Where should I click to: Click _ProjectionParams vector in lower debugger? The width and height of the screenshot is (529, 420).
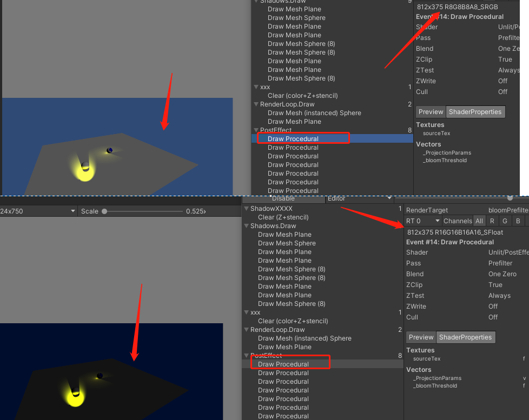[437, 378]
